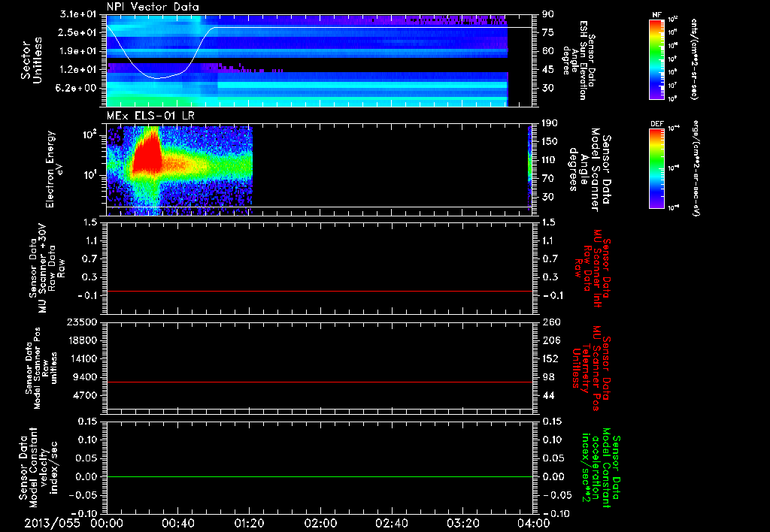Click the 260 telemetry tick label
Screen dimensions: 770x532
tap(550, 322)
